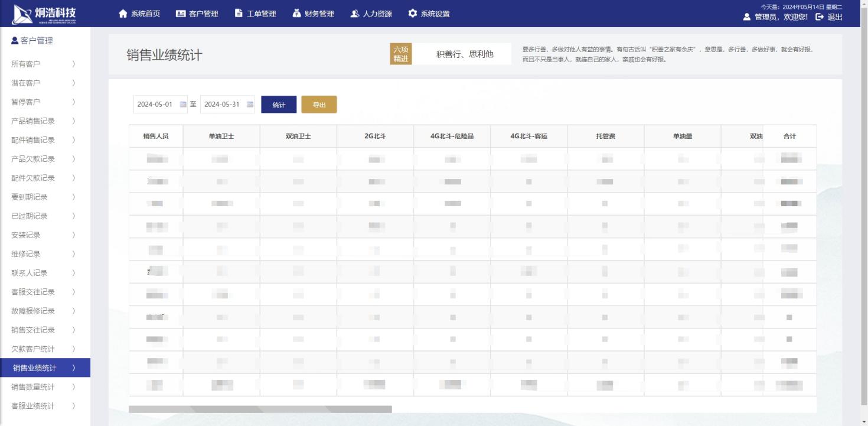Click the logout icon beside 退出
The width and height of the screenshot is (868, 426).
[x=820, y=17]
